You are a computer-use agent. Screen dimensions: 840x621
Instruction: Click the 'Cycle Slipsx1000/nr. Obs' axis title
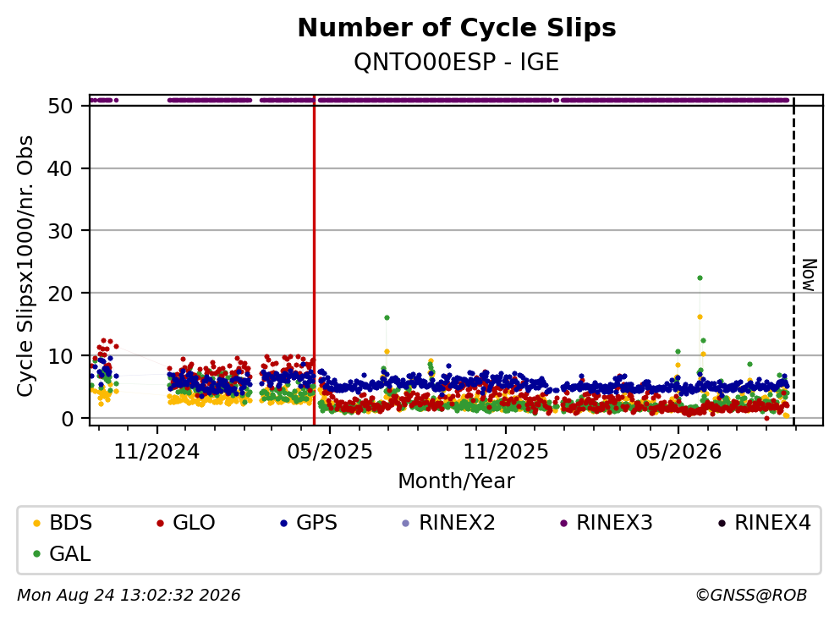[25, 267]
